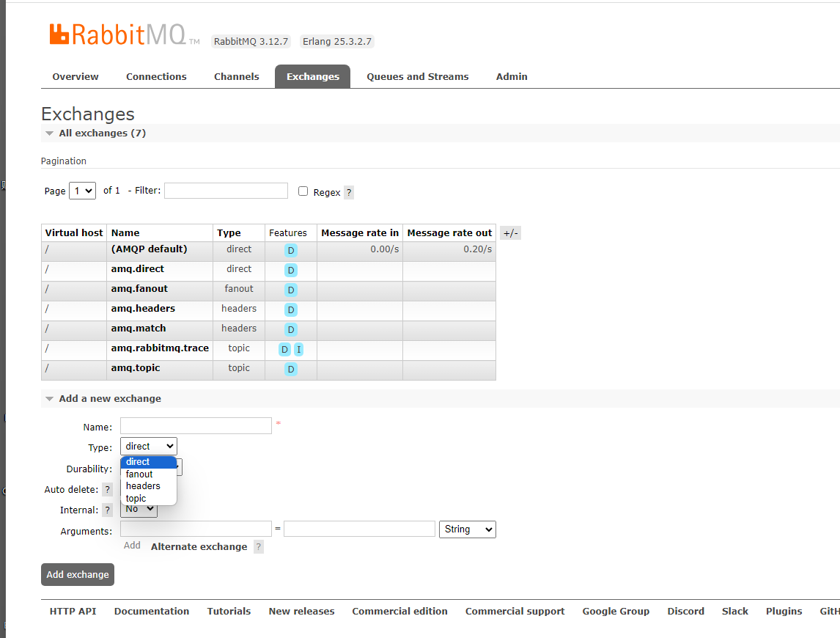Image resolution: width=840 pixels, height=638 pixels.
Task: Open the Commercial support link
Action: 515,611
